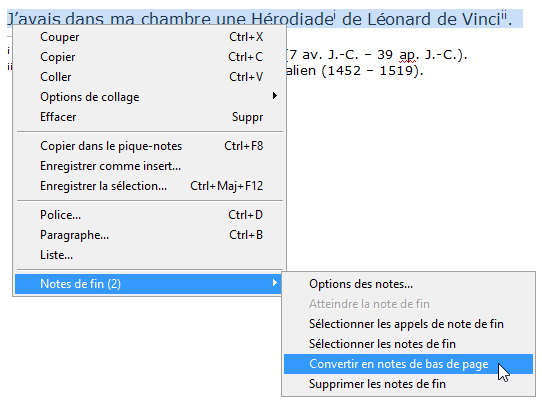Open Options des notes… in submenu
This screenshot has height=402, width=542.
point(408,284)
